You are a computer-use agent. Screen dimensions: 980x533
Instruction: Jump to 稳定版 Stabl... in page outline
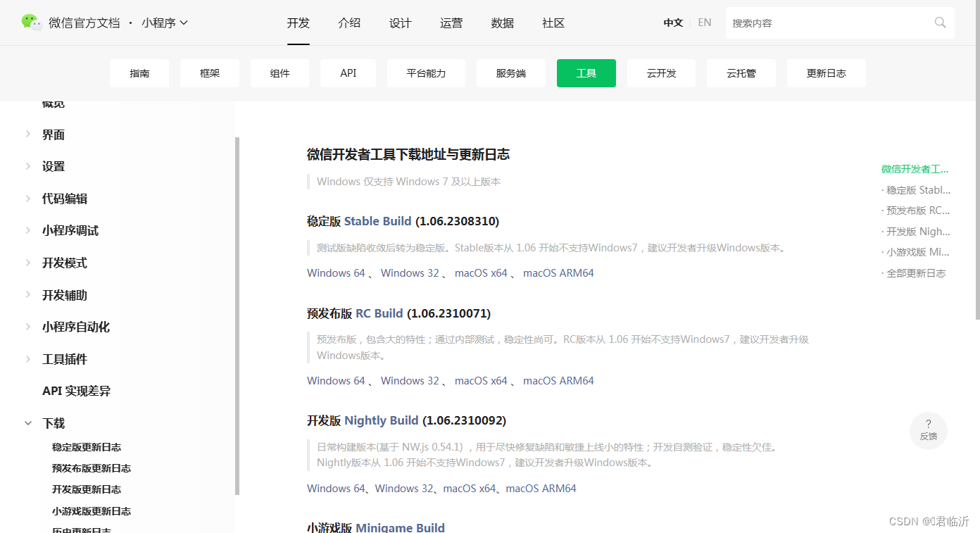[x=917, y=190]
